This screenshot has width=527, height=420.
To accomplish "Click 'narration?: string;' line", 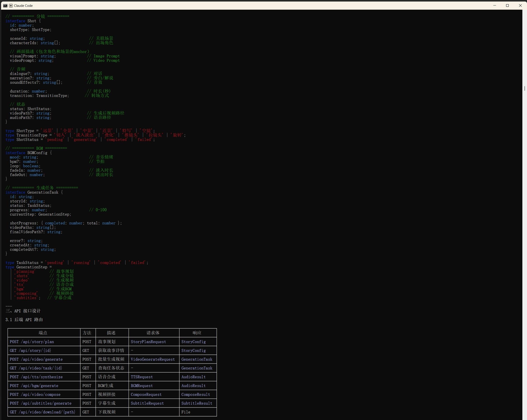I will click(31, 78).
